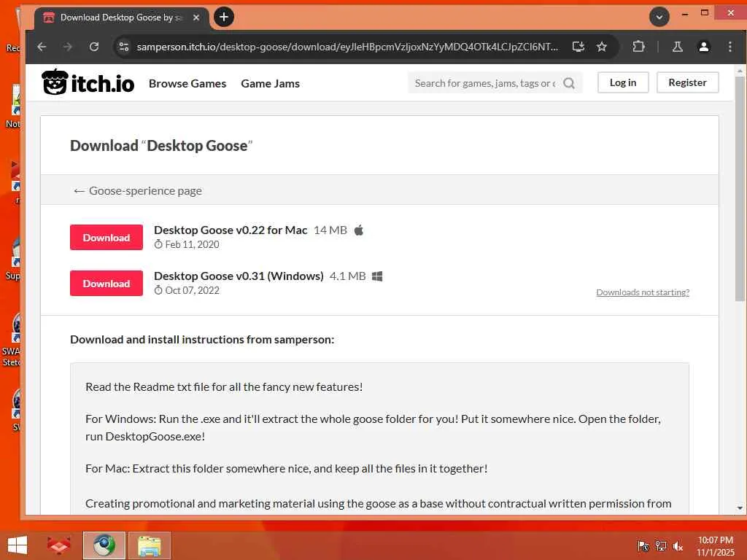Reload the current page
The image size is (747, 560).
[x=94, y=47]
